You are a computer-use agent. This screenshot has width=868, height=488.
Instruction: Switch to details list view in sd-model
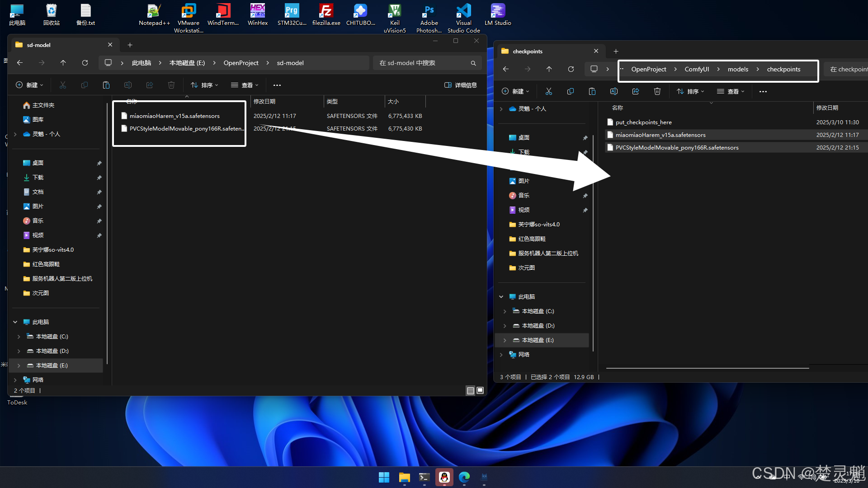[x=471, y=390]
